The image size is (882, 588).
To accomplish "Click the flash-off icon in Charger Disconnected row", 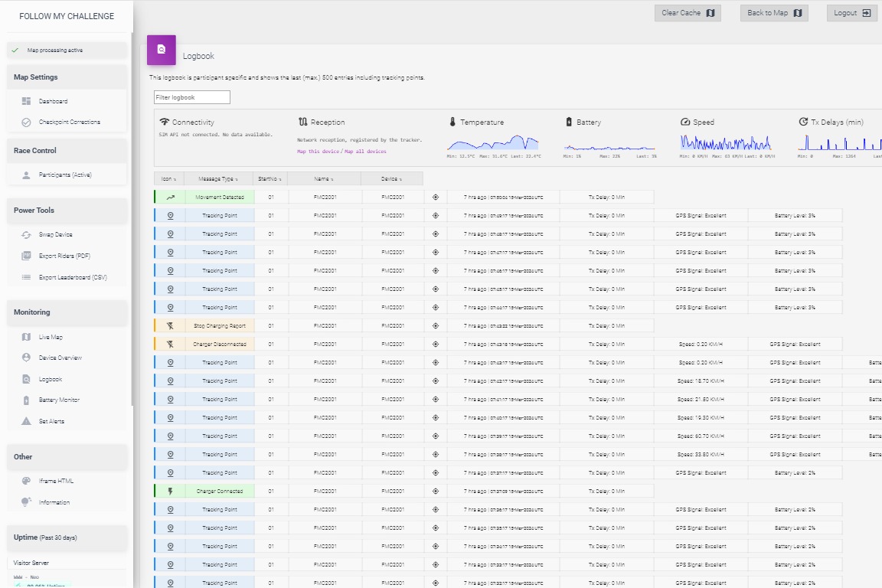I will click(171, 345).
